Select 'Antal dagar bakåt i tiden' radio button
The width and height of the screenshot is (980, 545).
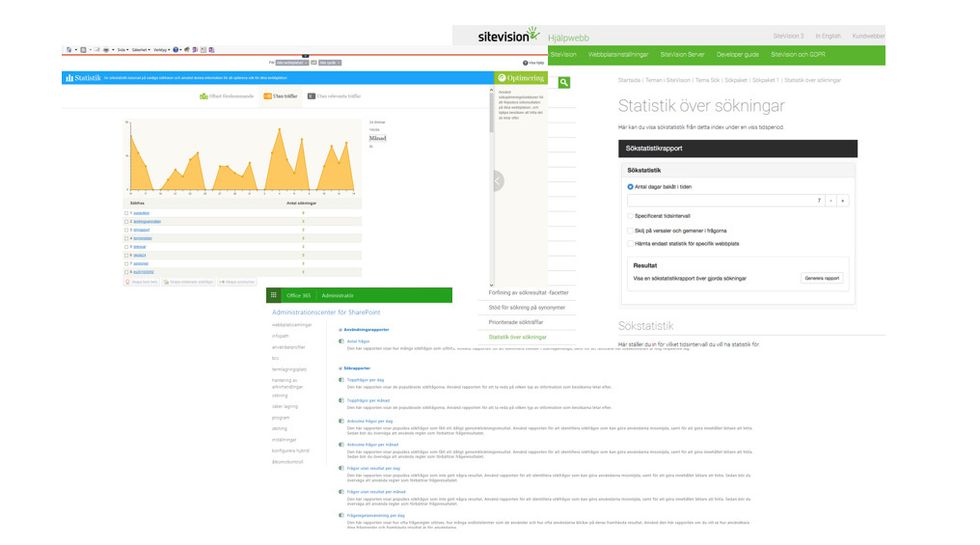[631, 187]
